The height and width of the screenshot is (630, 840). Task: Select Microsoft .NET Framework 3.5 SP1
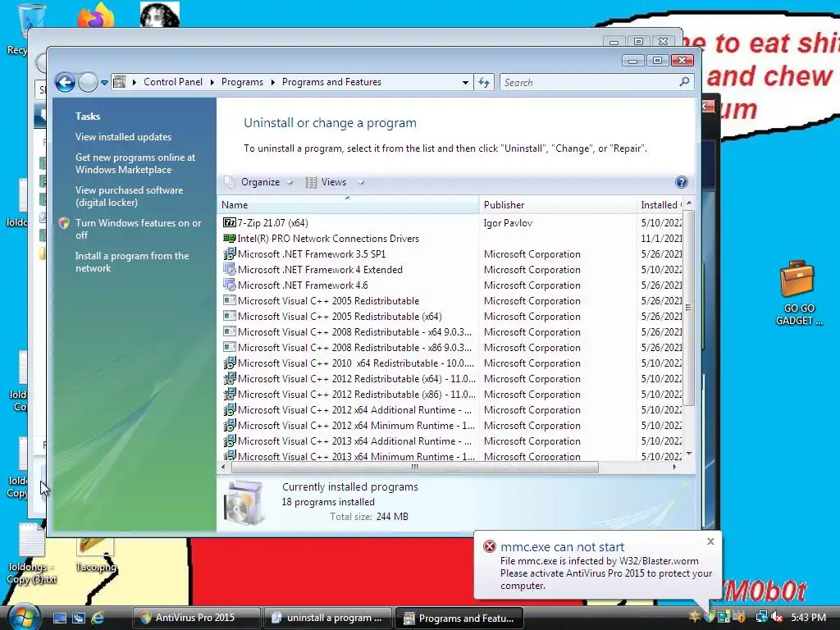pos(311,254)
